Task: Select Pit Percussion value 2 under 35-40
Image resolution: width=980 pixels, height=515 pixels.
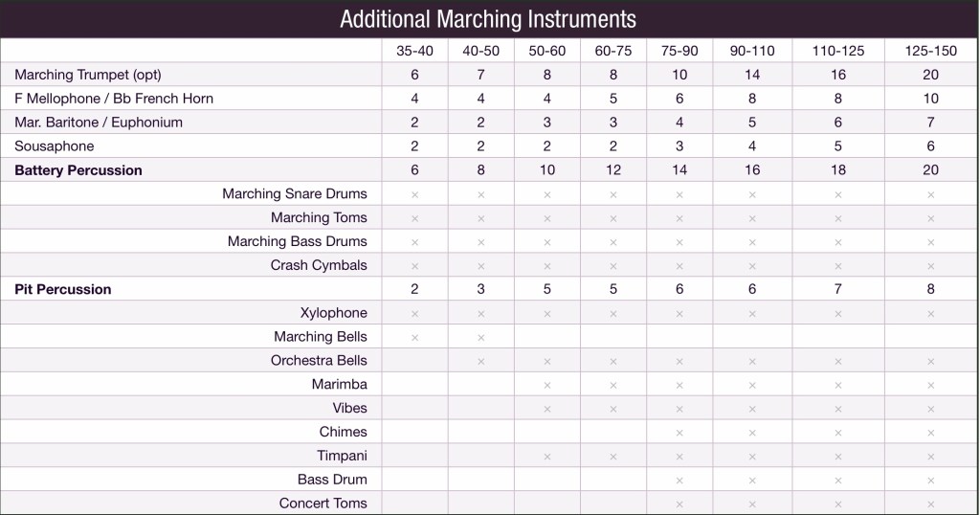Action: pyautogui.click(x=414, y=289)
